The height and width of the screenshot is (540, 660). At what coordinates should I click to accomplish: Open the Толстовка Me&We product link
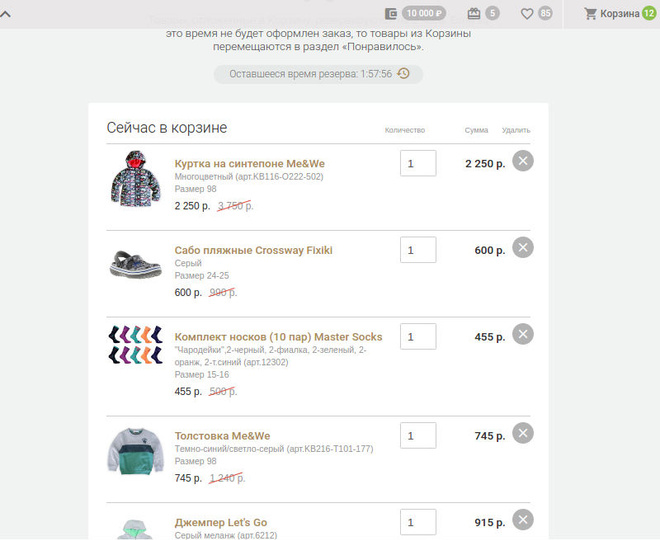click(222, 436)
